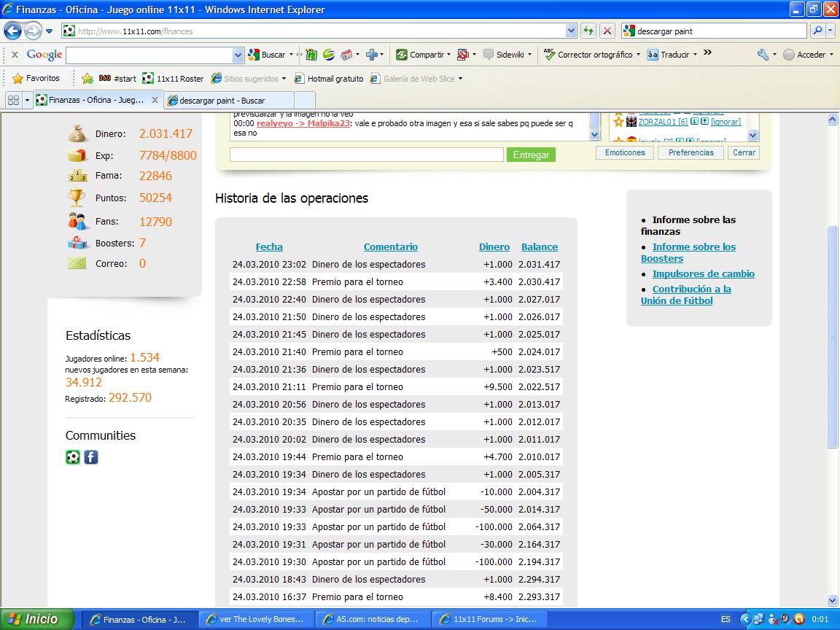The height and width of the screenshot is (630, 840).
Task: Click the Stop loading red X icon
Action: [607, 31]
